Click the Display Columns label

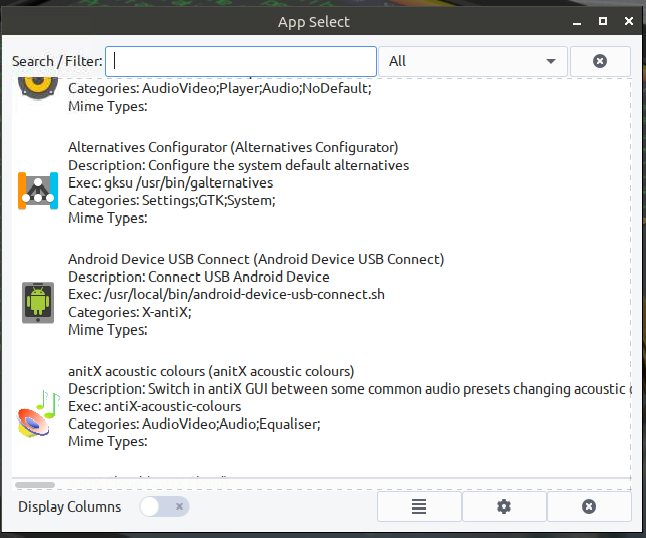click(70, 507)
